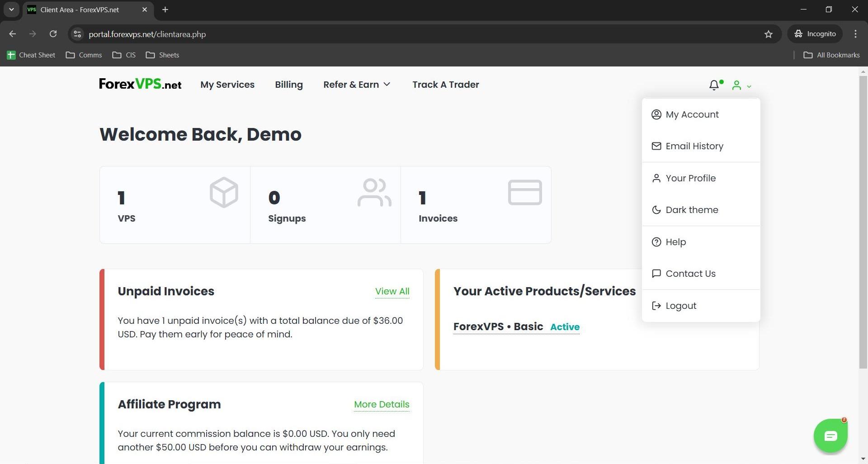Click the Email History envelope icon
The width and height of the screenshot is (868, 464).
click(656, 146)
